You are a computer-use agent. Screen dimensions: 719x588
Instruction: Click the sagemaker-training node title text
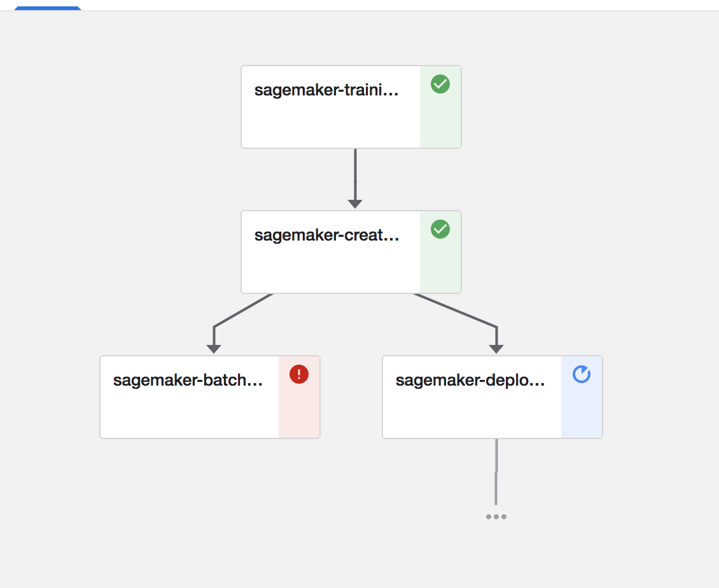pyautogui.click(x=326, y=90)
